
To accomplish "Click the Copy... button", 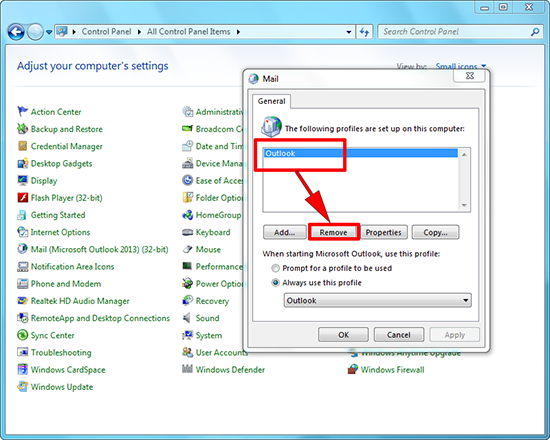I will [435, 232].
